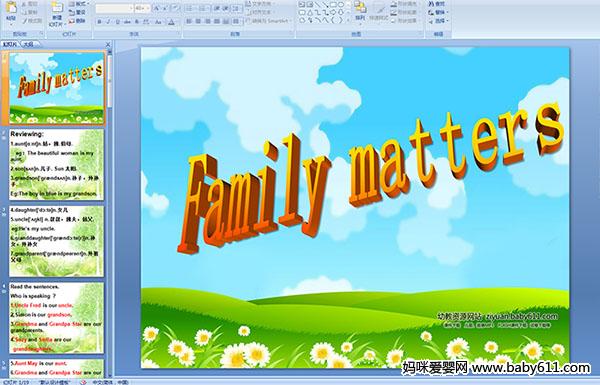Toggle Bold formatting
Viewport: 600px width, 385px height.
pos(99,22)
